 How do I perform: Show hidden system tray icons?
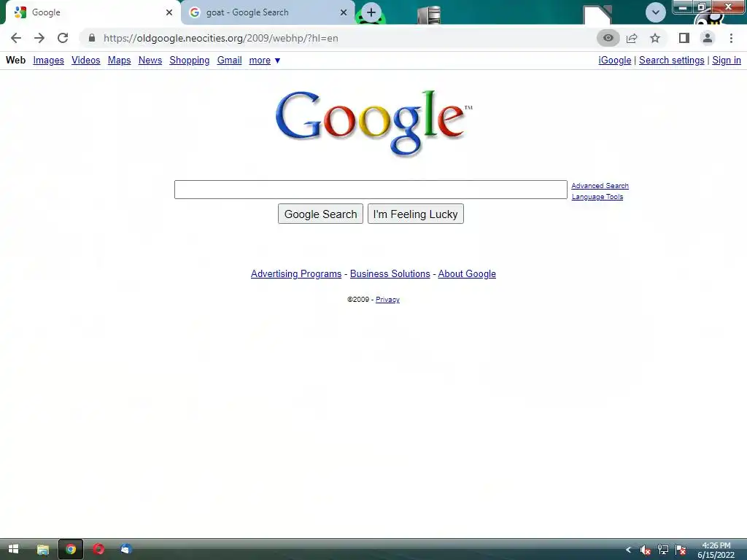pos(628,550)
